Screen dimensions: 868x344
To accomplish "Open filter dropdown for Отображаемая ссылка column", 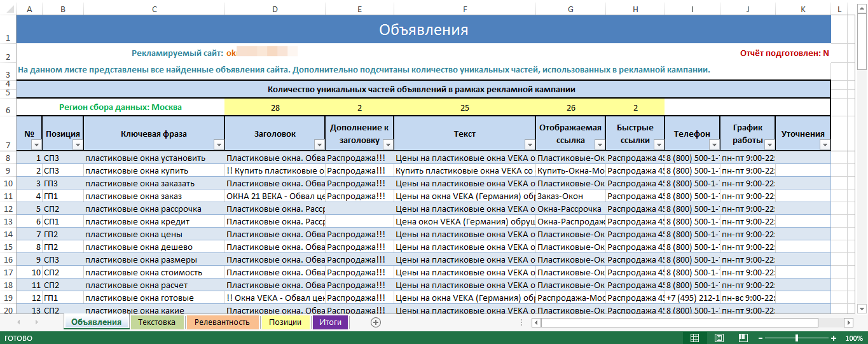I will [x=600, y=144].
